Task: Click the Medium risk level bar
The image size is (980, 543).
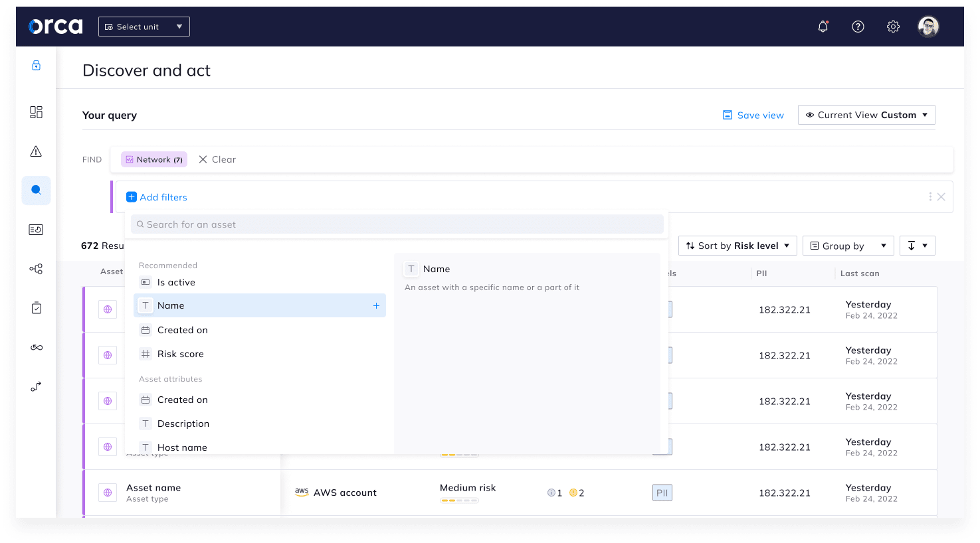Action: pos(459,501)
